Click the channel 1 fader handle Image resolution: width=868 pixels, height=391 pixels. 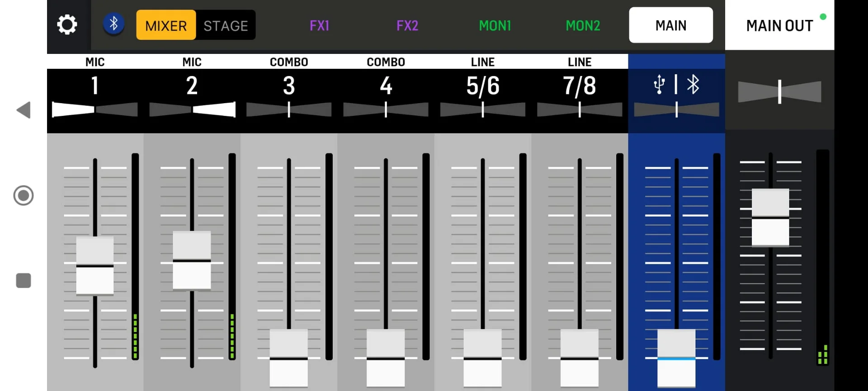click(95, 266)
